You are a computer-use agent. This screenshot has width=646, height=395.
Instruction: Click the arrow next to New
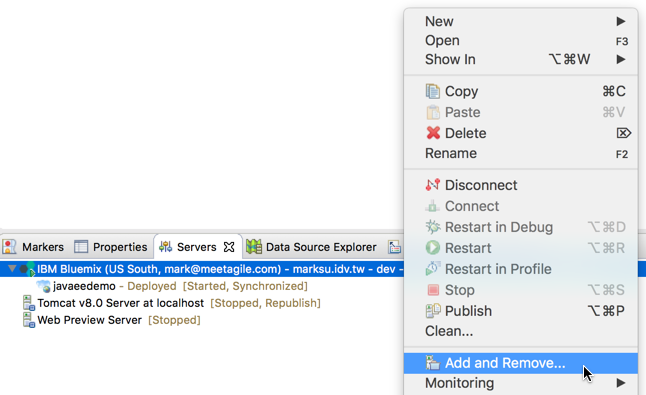(621, 21)
